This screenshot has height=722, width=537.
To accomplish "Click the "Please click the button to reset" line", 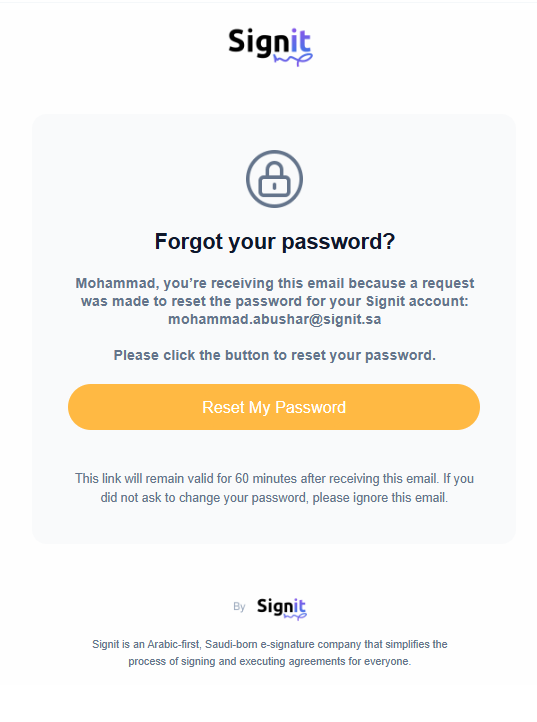I will click(274, 355).
